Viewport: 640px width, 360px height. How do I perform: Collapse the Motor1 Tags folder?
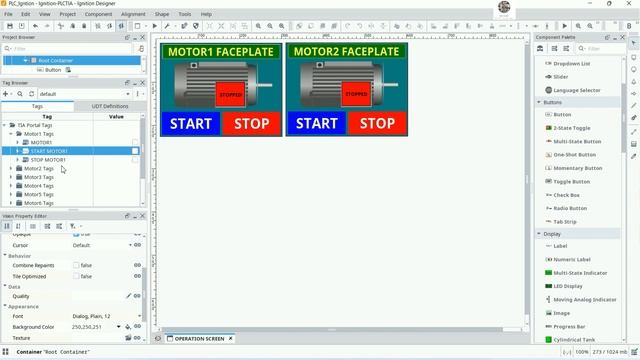coord(11,134)
